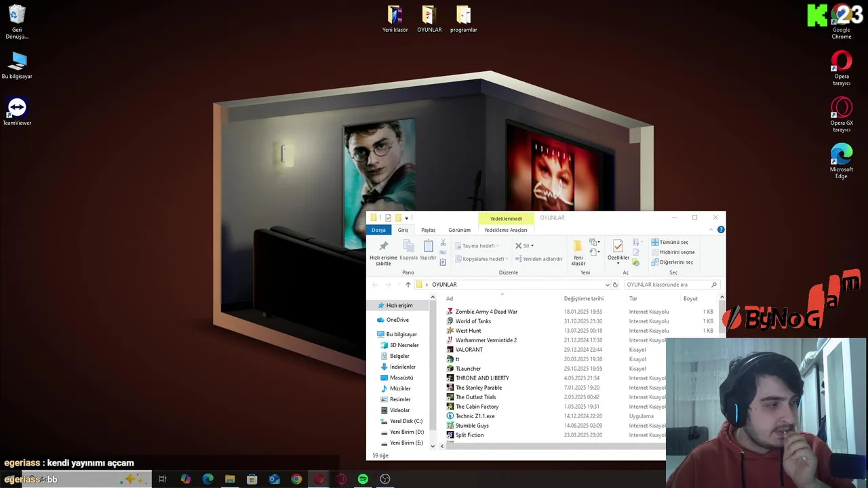Image resolution: width=868 pixels, height=488 pixels.
Task: Open OBS Studio from the taskbar
Action: point(385,479)
